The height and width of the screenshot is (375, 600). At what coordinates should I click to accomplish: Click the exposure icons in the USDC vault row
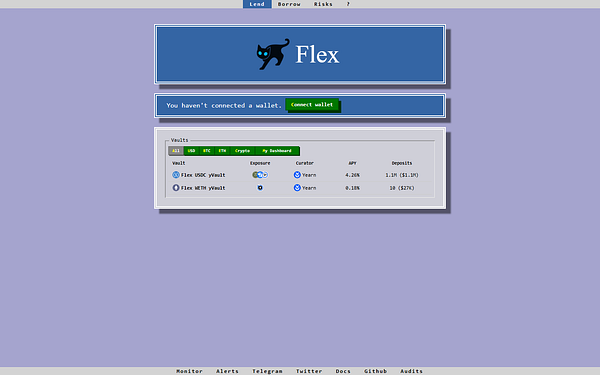[x=260, y=175]
